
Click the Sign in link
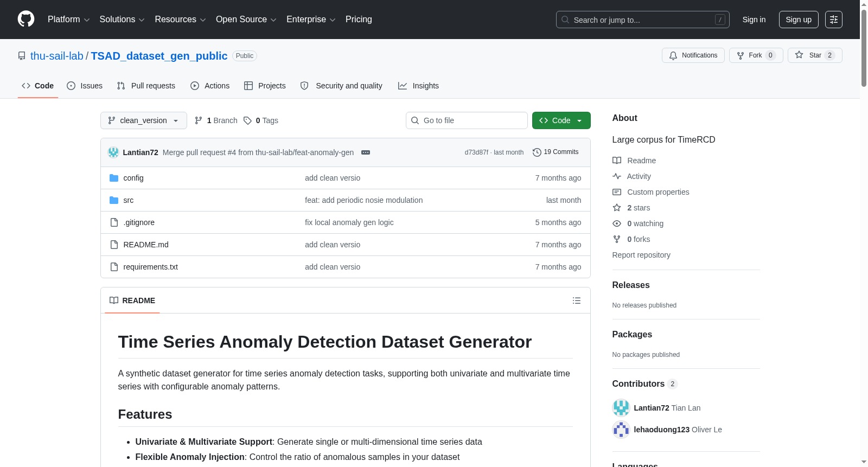pos(754,20)
